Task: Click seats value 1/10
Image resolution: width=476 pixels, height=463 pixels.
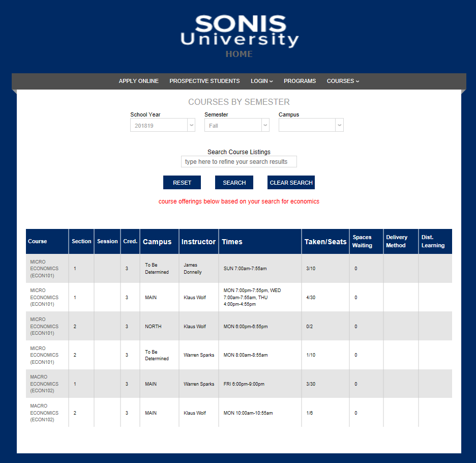Action: (x=311, y=355)
